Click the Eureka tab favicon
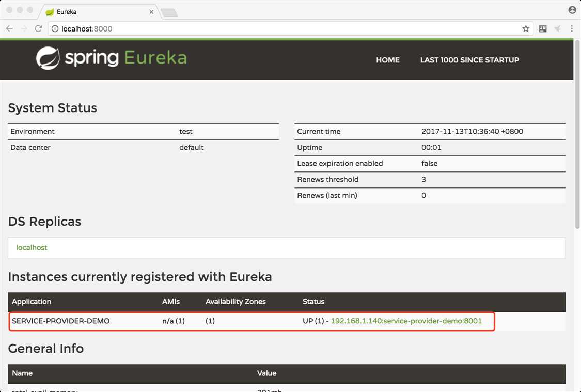The width and height of the screenshot is (581, 392). 50,12
